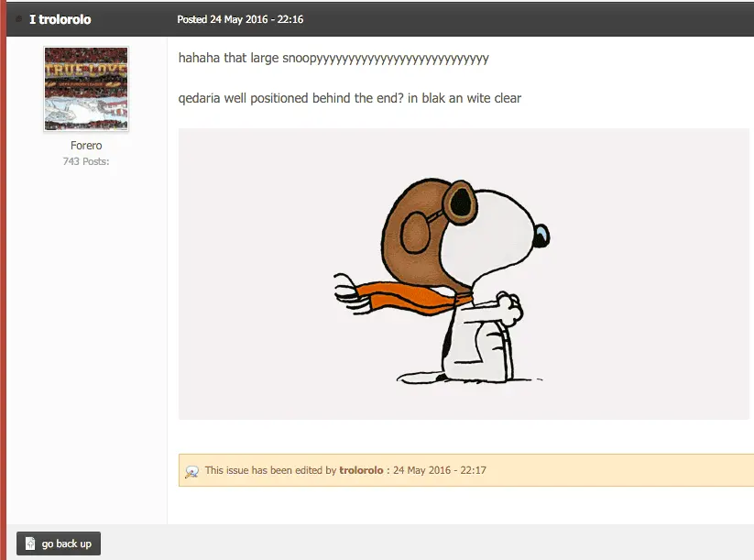This screenshot has width=754, height=560.
Task: Click the page arrow icon on go back up
Action: [x=30, y=544]
